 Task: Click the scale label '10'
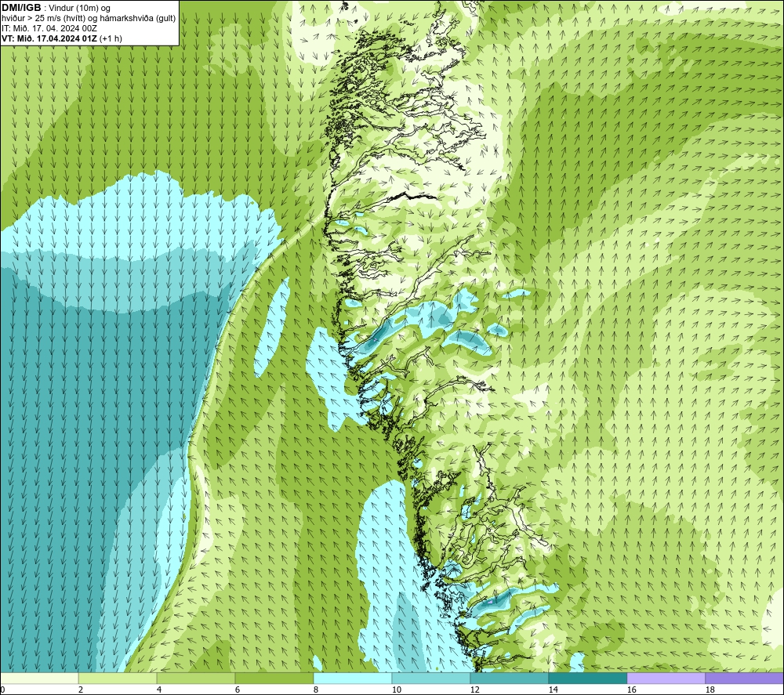tap(396, 690)
